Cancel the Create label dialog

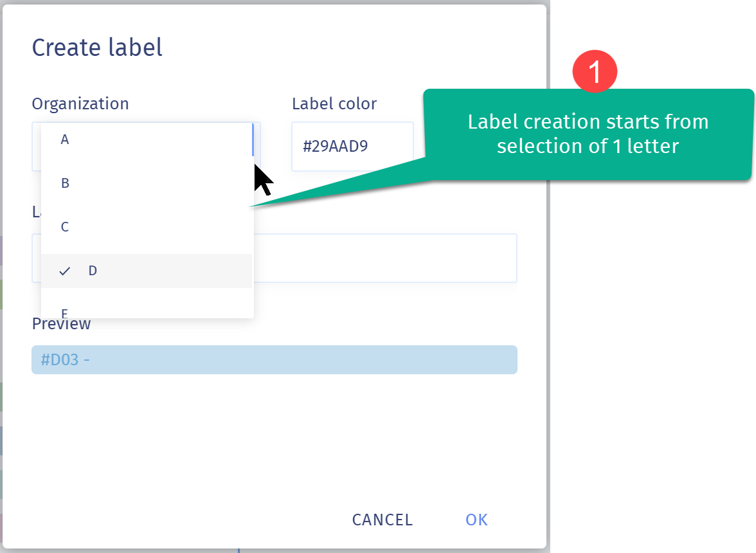point(382,520)
